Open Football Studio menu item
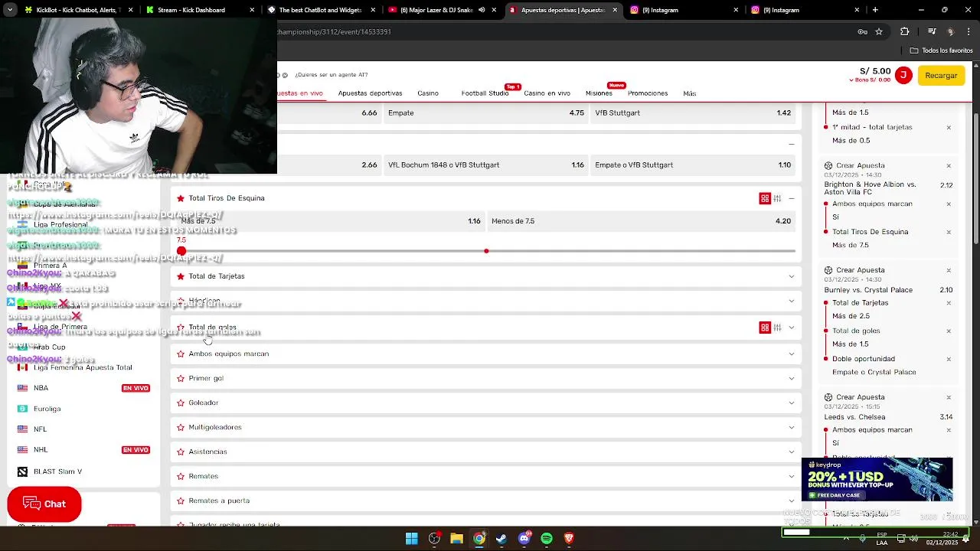 [485, 93]
